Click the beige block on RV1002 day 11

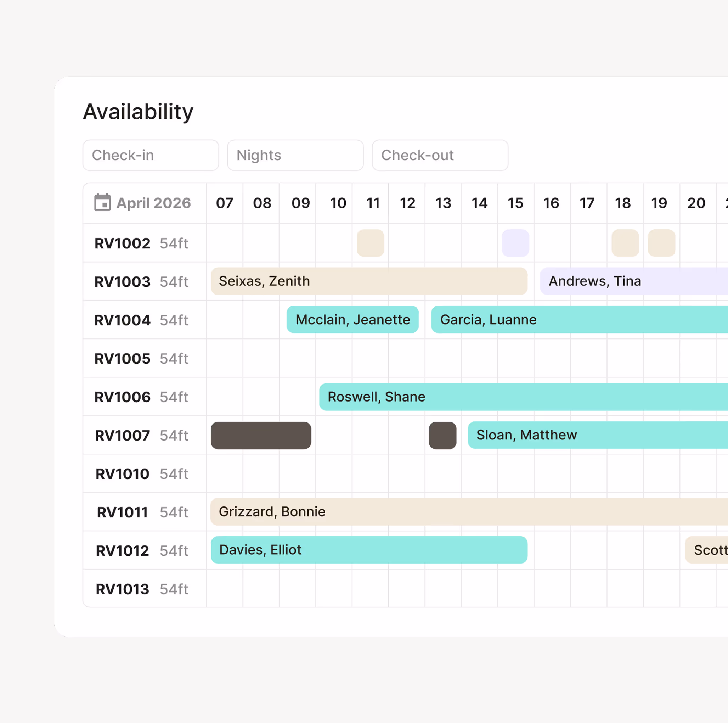(x=370, y=243)
